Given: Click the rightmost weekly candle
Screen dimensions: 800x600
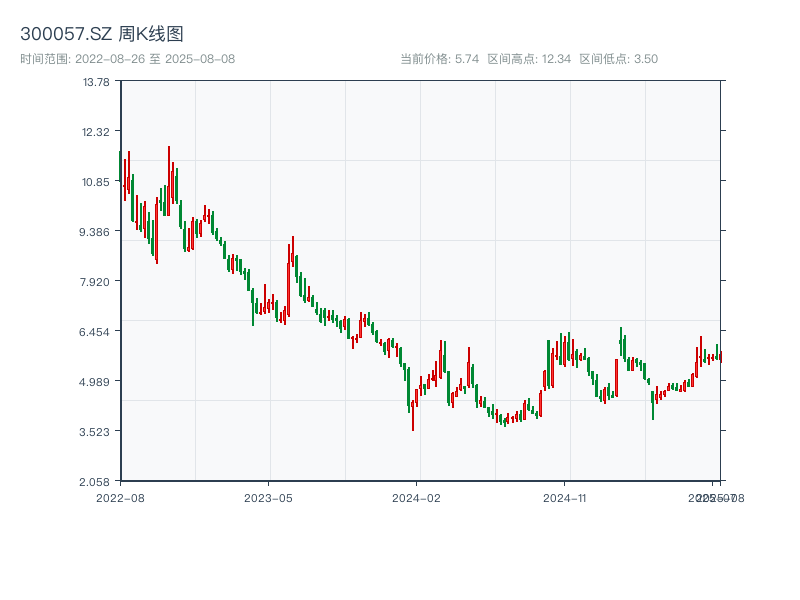Looking at the screenshot, I should [720, 356].
